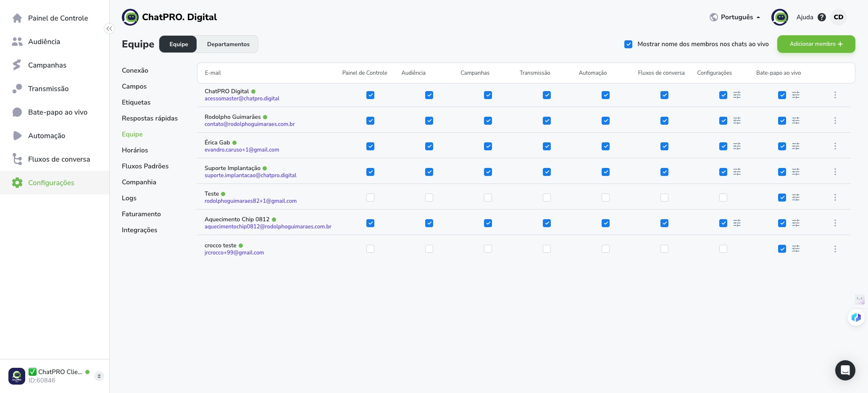Image resolution: width=868 pixels, height=393 pixels.
Task: Click Adicionar membro button
Action: (816, 44)
